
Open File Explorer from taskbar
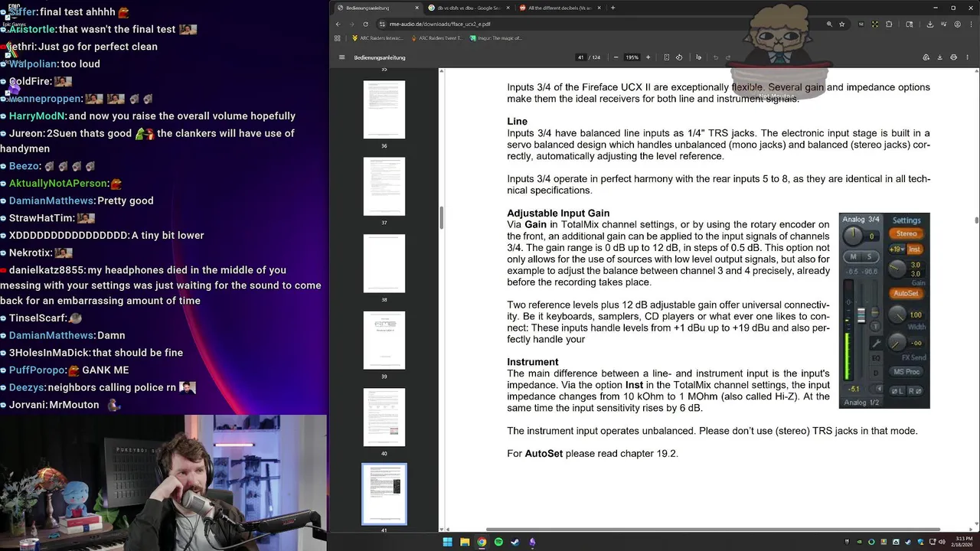(x=465, y=542)
